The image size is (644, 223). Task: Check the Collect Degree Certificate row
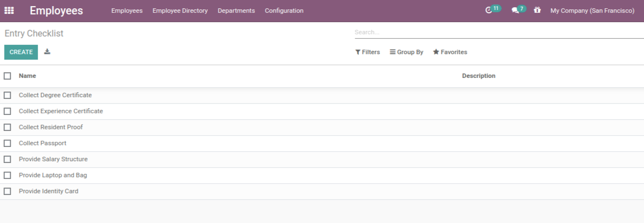point(7,95)
